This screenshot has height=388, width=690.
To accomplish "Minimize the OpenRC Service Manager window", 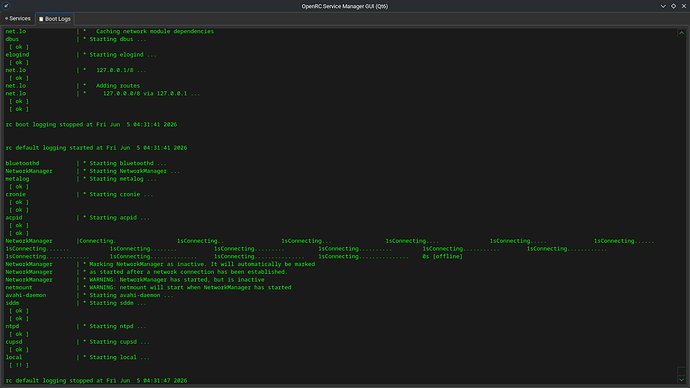I will pyautogui.click(x=663, y=6).
